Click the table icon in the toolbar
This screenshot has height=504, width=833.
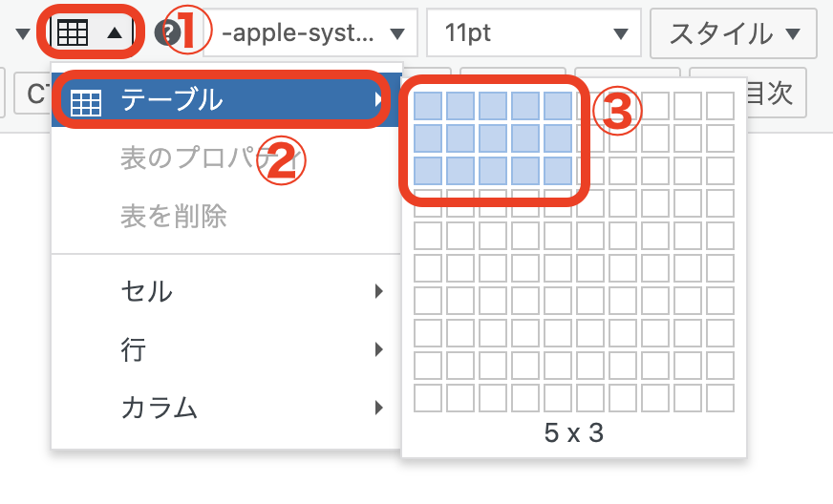pyautogui.click(x=73, y=32)
